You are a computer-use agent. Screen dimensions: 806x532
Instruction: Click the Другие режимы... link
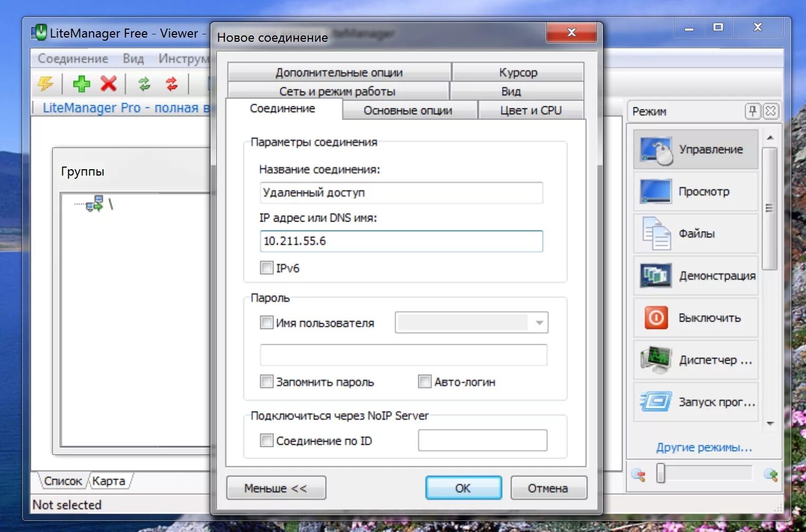pyautogui.click(x=704, y=447)
